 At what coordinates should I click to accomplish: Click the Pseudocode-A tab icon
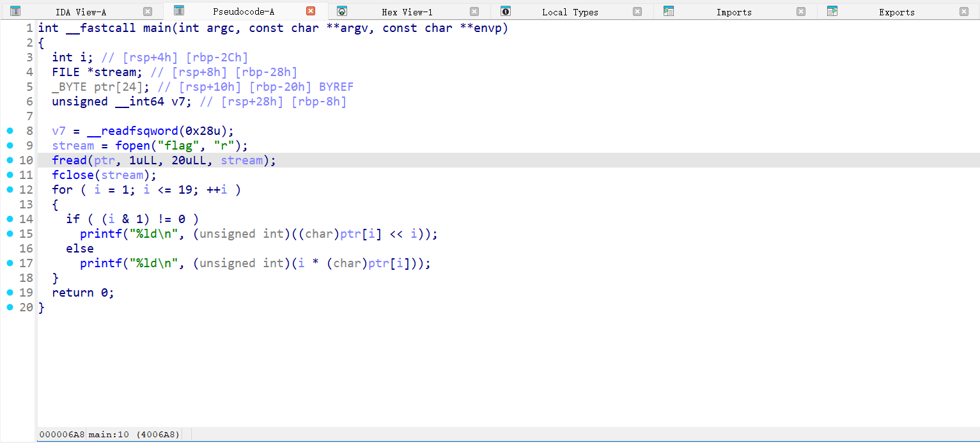tap(179, 11)
